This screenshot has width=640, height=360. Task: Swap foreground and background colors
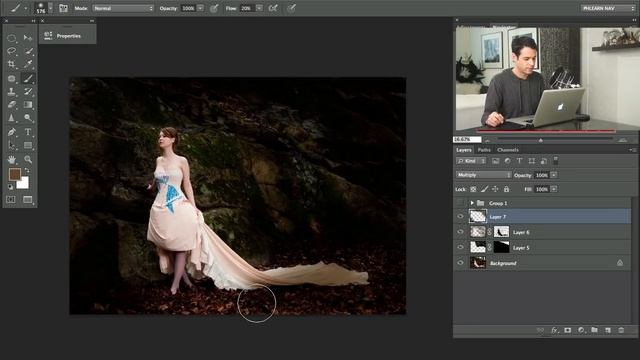[x=27, y=171]
